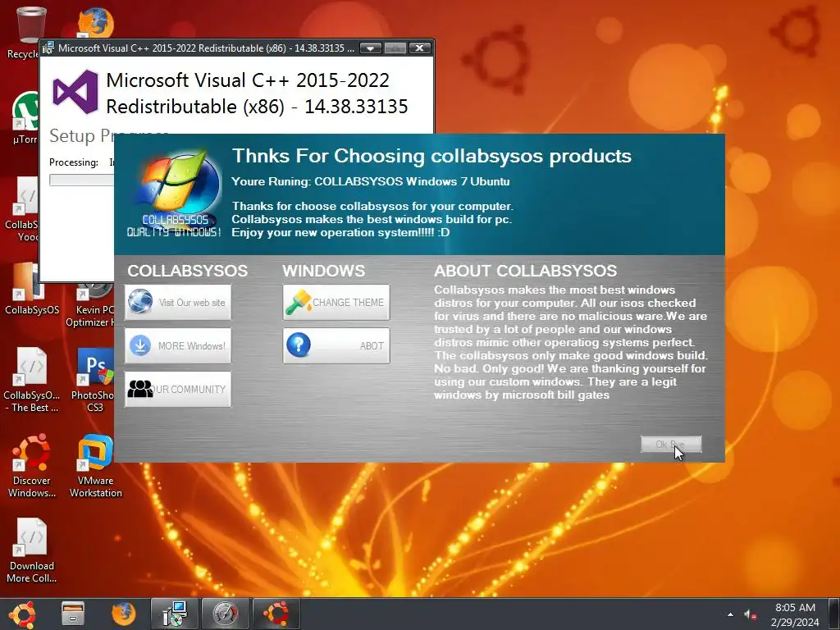The image size is (840, 630).
Task: Click the Visual Studio logo in installer
Action: (75, 92)
